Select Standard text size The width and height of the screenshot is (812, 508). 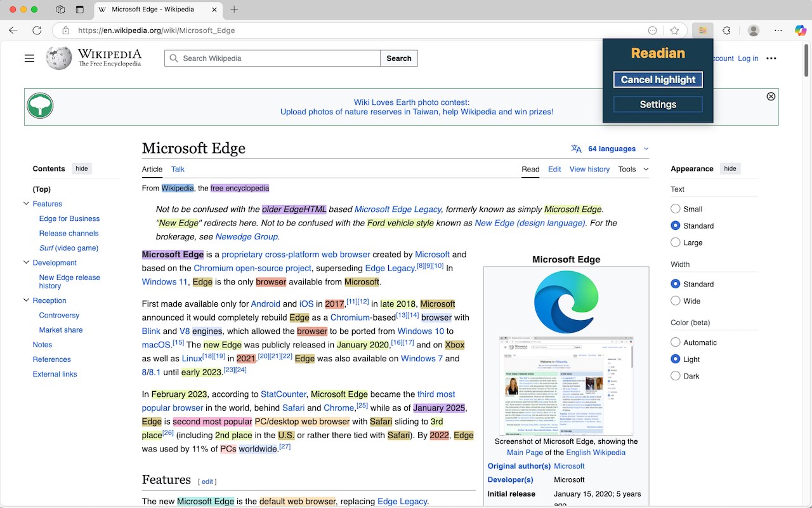[x=676, y=225]
